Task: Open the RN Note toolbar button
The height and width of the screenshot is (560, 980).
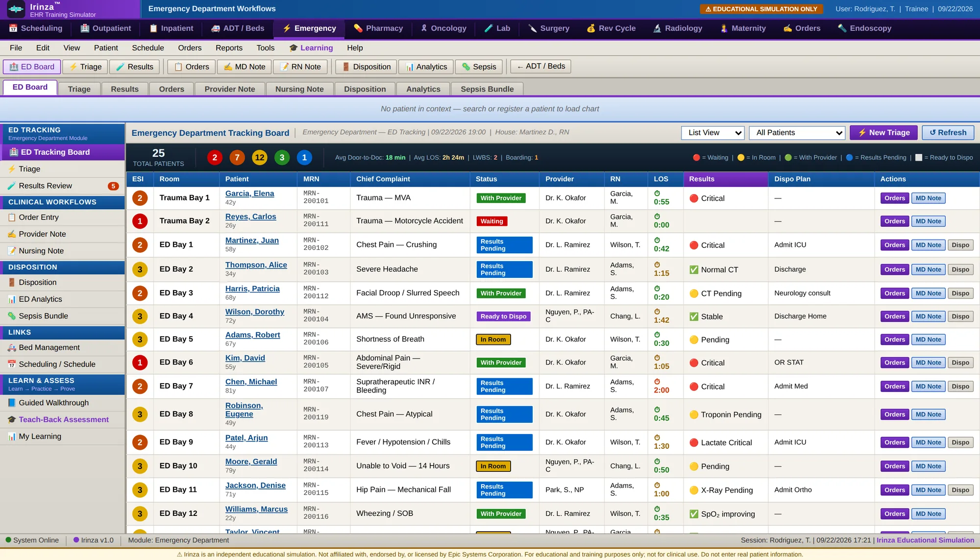Action: 300,67
